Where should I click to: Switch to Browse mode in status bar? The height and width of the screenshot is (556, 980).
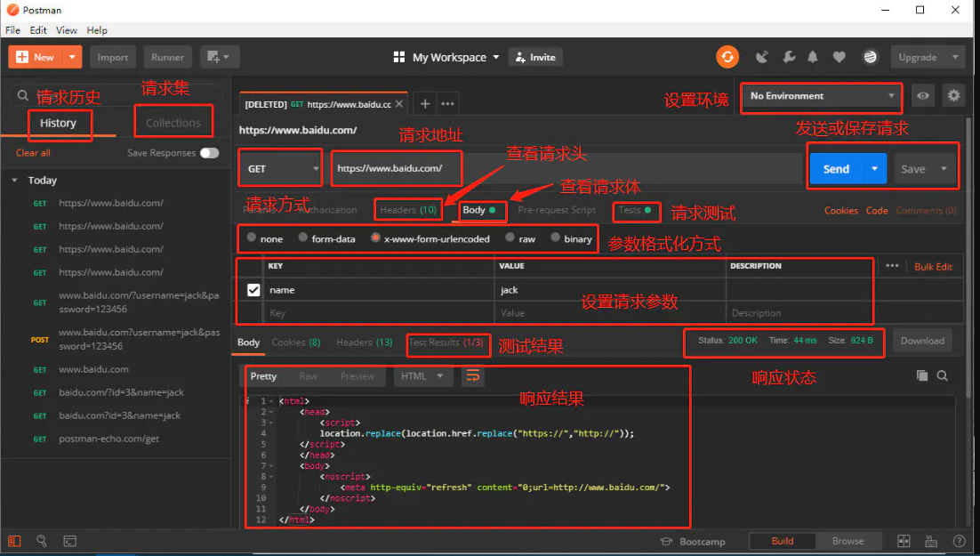pyautogui.click(x=847, y=541)
